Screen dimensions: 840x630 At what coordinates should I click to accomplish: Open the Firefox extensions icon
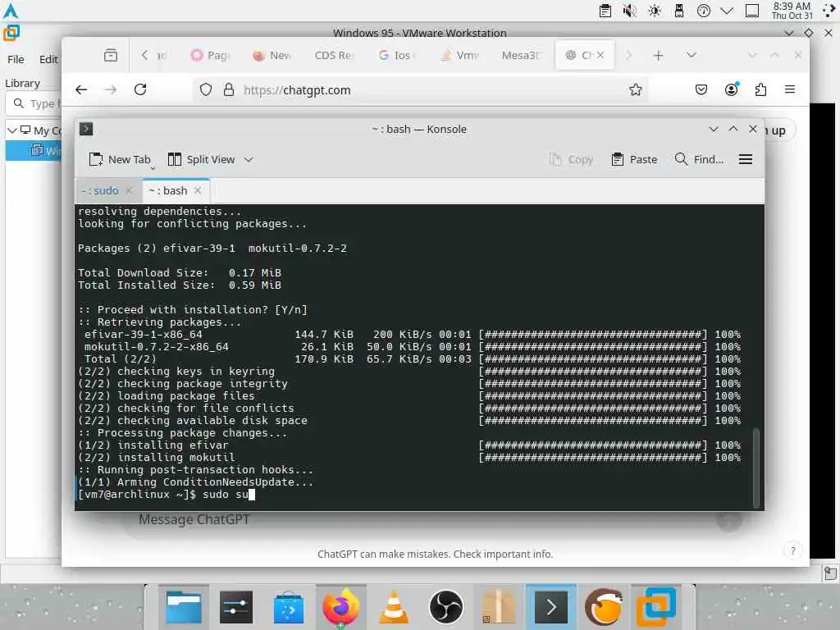click(760, 89)
